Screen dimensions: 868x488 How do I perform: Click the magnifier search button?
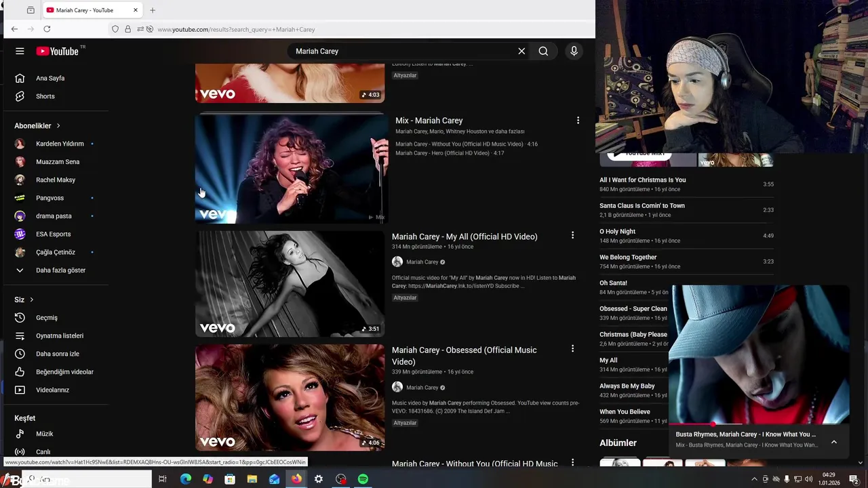(x=543, y=51)
